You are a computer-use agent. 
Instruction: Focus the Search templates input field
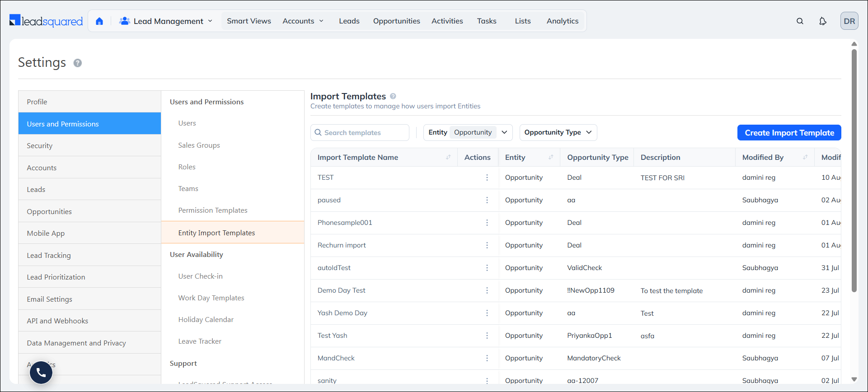click(360, 132)
